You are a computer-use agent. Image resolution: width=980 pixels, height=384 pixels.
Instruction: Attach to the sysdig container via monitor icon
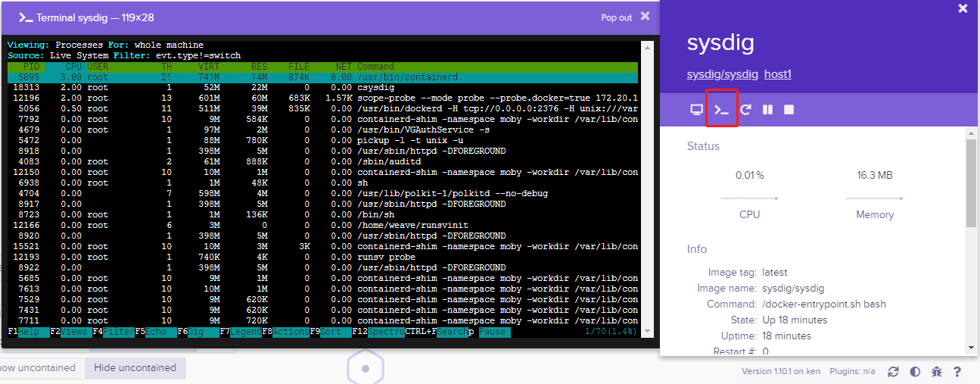pyautogui.click(x=697, y=110)
